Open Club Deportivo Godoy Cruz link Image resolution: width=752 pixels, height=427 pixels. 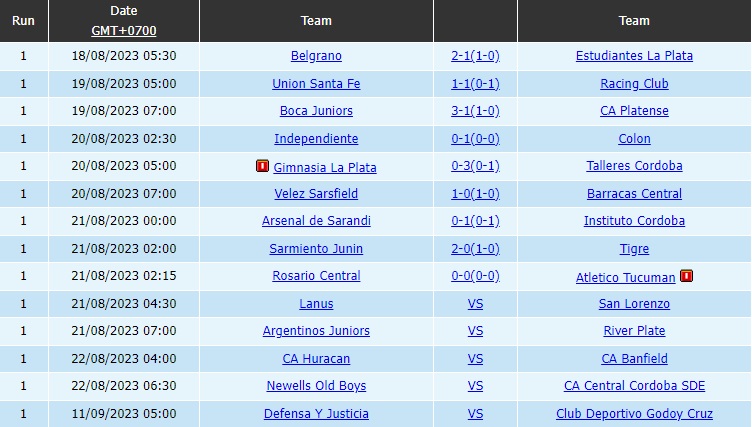click(x=634, y=414)
